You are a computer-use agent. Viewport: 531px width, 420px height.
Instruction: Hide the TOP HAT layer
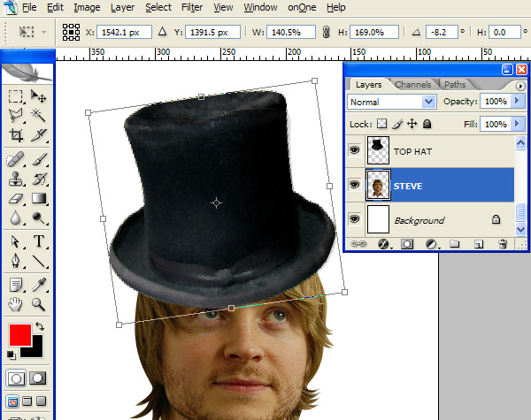click(355, 150)
